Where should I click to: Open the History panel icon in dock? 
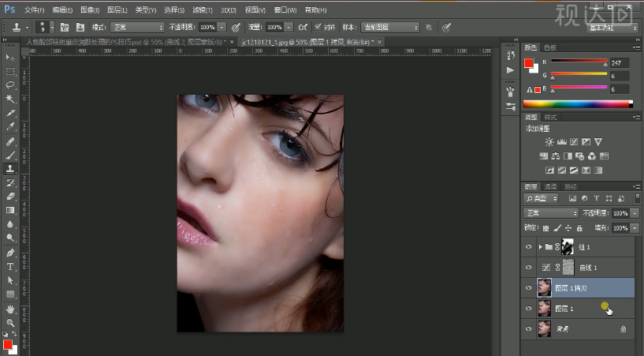point(511,55)
